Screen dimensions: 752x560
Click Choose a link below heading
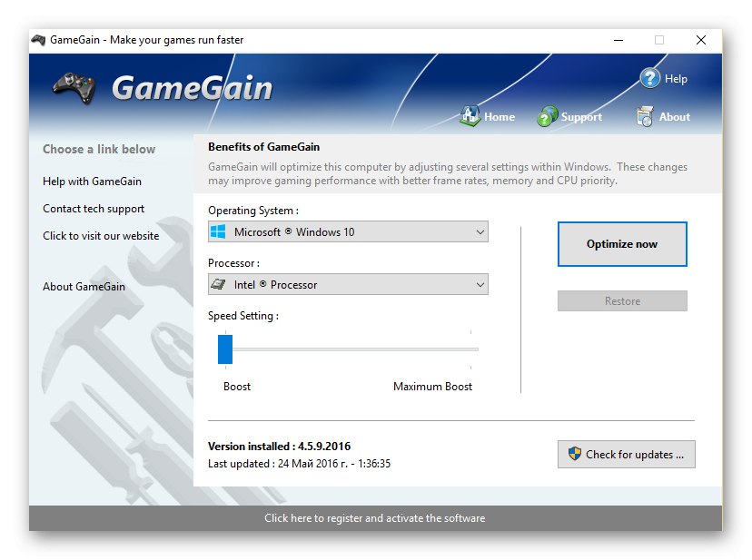coord(99,149)
